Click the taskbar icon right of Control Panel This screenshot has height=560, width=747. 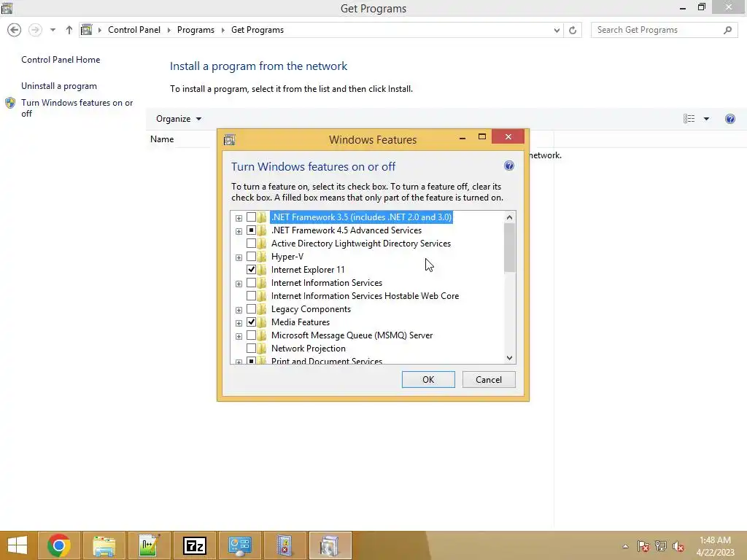(x=285, y=545)
